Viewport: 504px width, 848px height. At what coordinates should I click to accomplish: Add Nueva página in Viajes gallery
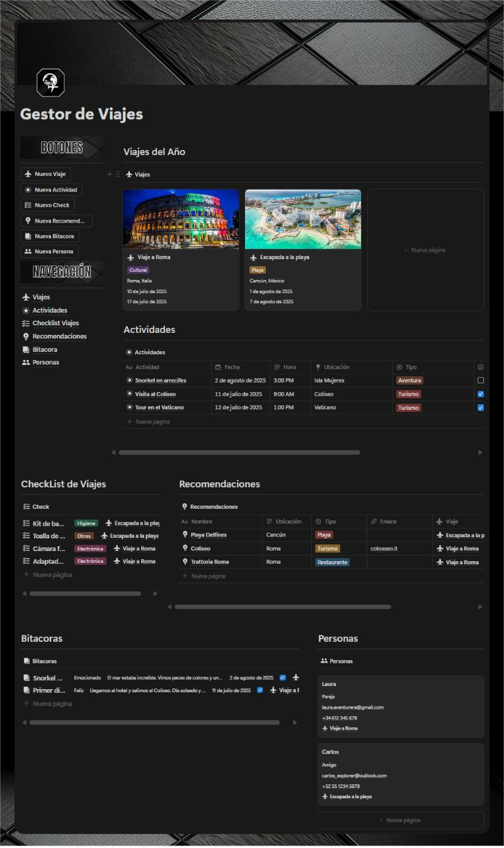pyautogui.click(x=425, y=250)
